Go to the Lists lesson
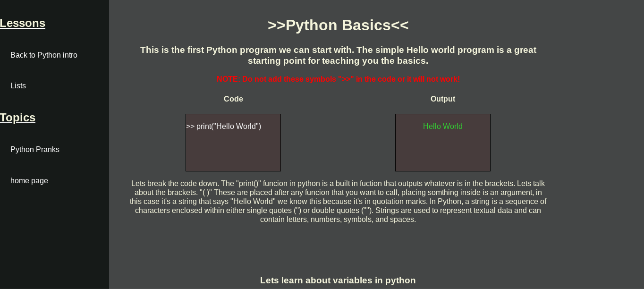The height and width of the screenshot is (289, 644). click(x=18, y=86)
